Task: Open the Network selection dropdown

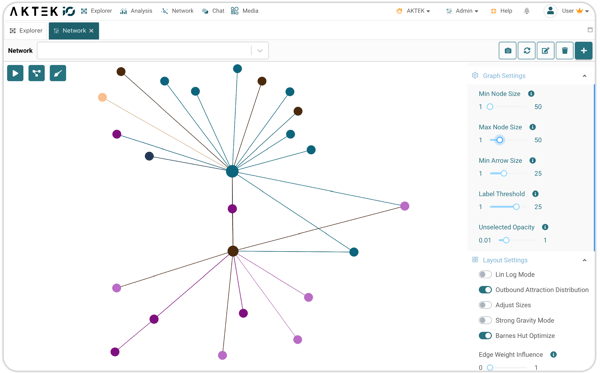Action: (153, 50)
